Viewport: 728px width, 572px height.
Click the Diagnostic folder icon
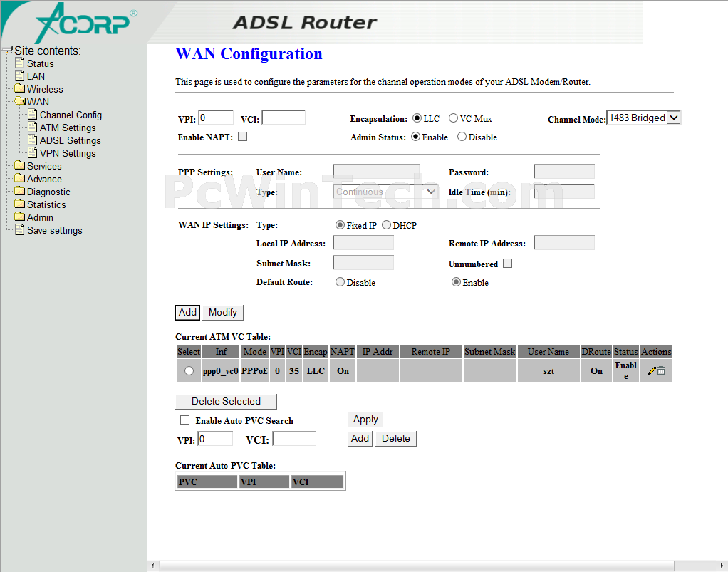tap(19, 192)
